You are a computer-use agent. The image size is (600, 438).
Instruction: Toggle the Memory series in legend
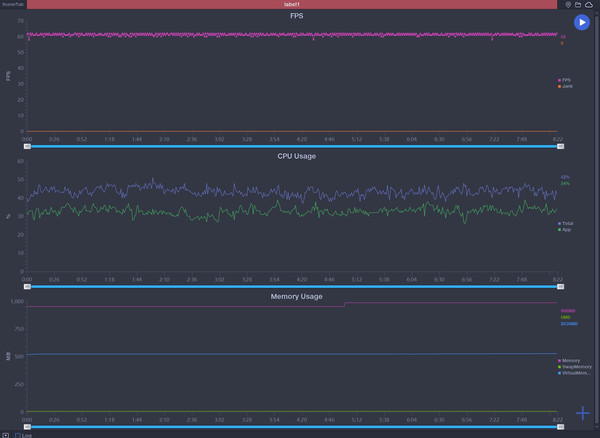(569, 361)
